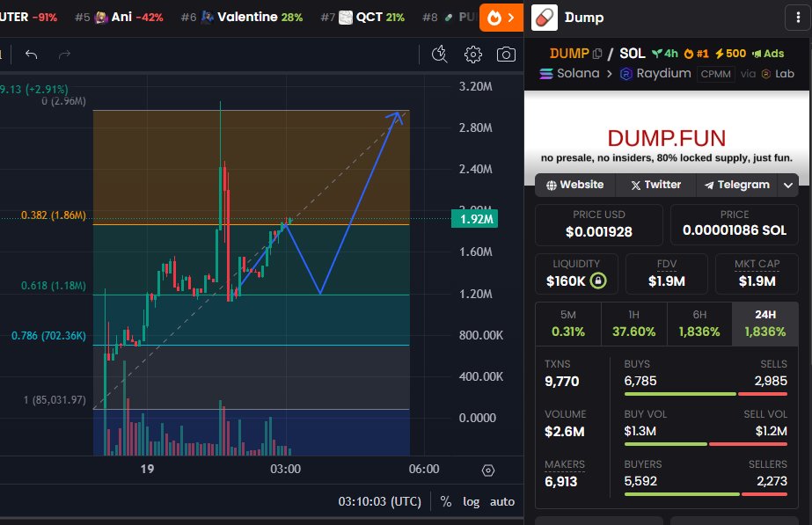Click the 0.786 (702.36K) Fibonacci label
The width and height of the screenshot is (812, 525).
[x=48, y=336]
